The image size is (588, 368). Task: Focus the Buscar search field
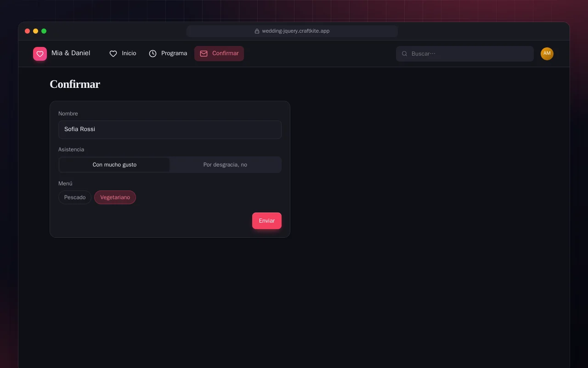[x=465, y=54]
